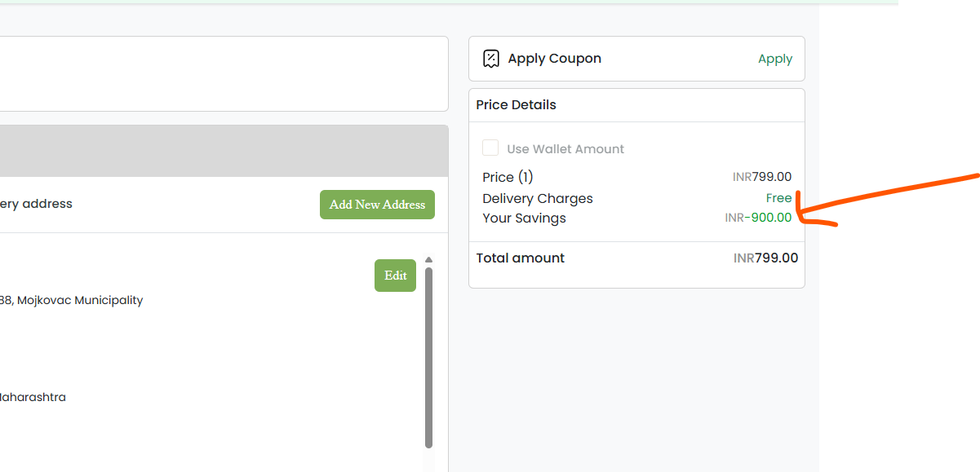The height and width of the screenshot is (472, 980).
Task: Click the gray section header bar
Action: tap(224, 151)
